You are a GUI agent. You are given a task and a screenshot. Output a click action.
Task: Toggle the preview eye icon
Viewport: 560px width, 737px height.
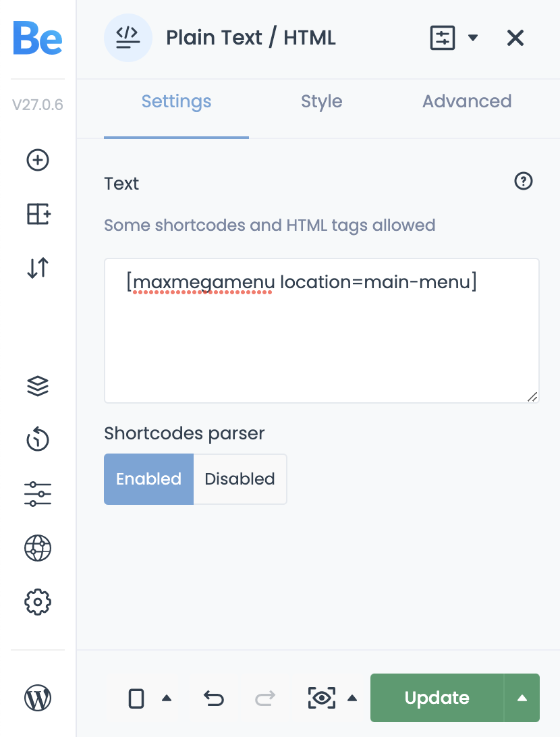click(x=322, y=698)
